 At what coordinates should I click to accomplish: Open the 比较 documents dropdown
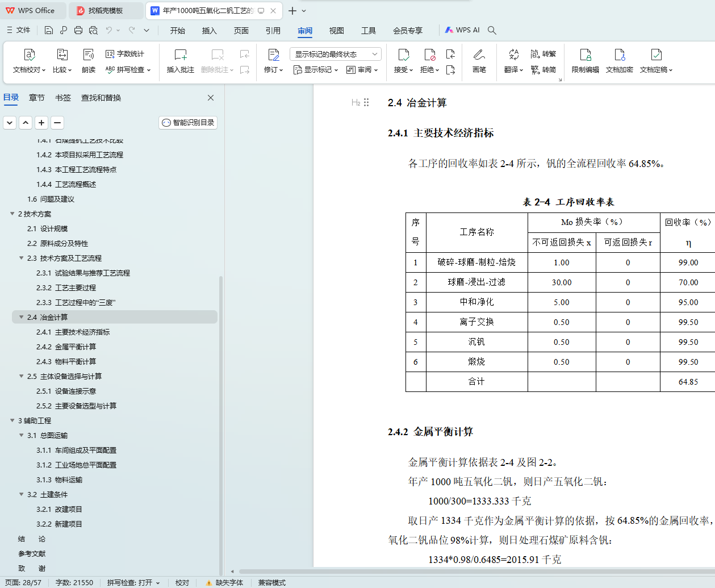62,61
